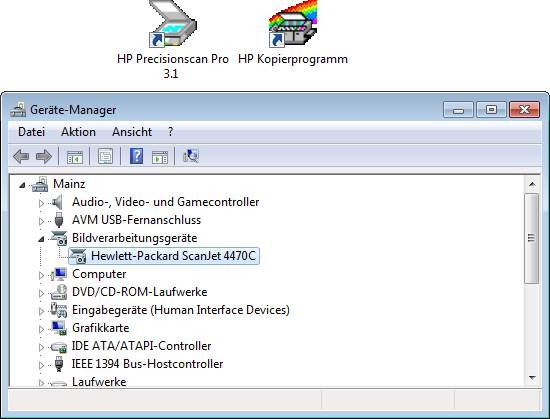Collapse the Mainz root node
This screenshot has width=550, height=419.
(22, 185)
